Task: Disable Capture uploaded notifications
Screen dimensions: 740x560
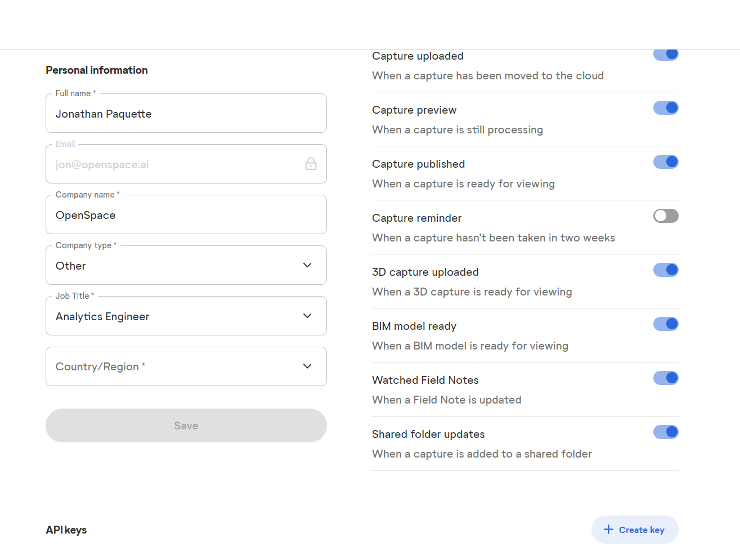Action: pyautogui.click(x=666, y=54)
